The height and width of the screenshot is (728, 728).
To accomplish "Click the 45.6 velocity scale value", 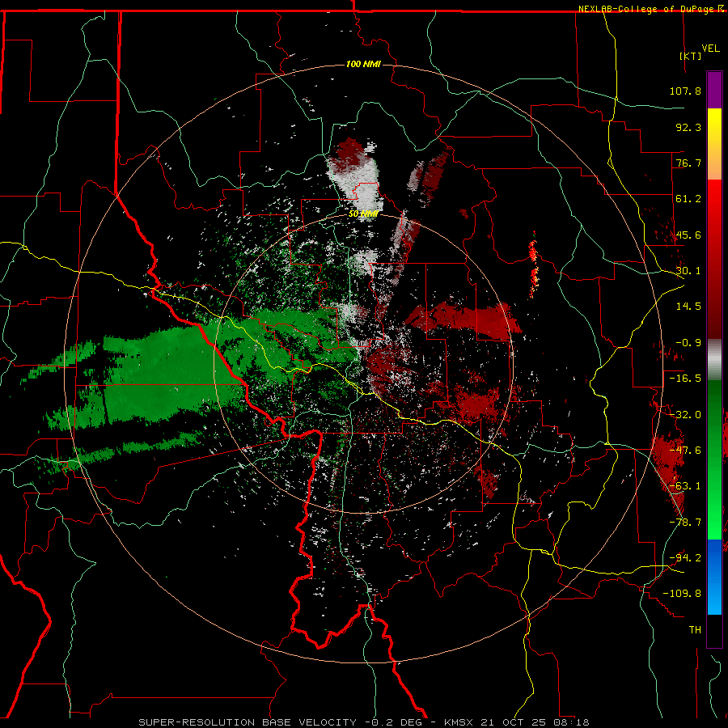I will tap(688, 235).
